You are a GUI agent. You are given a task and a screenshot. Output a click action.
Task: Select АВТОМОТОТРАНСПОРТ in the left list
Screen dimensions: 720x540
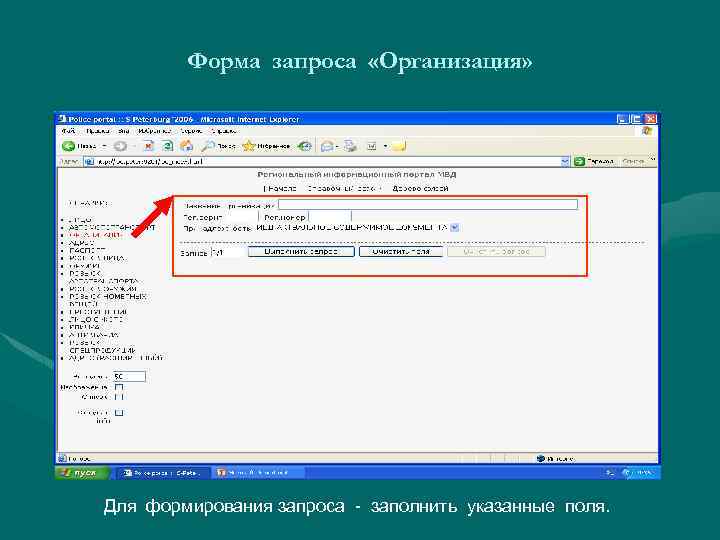click(x=112, y=227)
